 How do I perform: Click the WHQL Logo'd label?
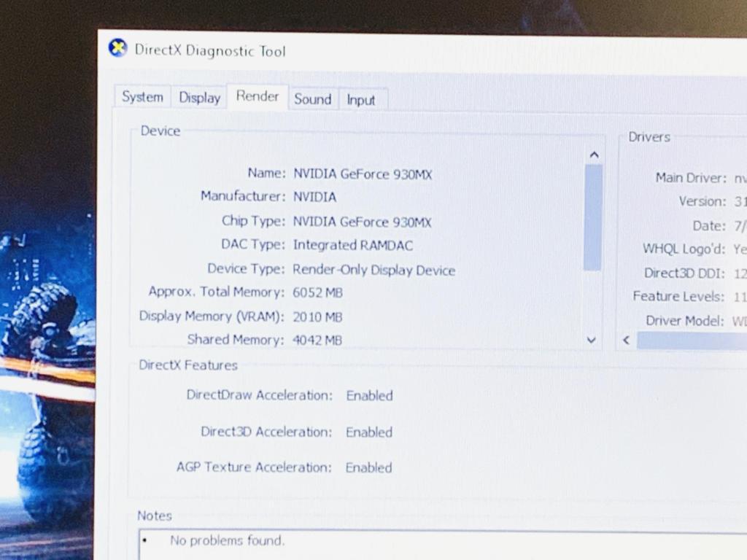(684, 249)
